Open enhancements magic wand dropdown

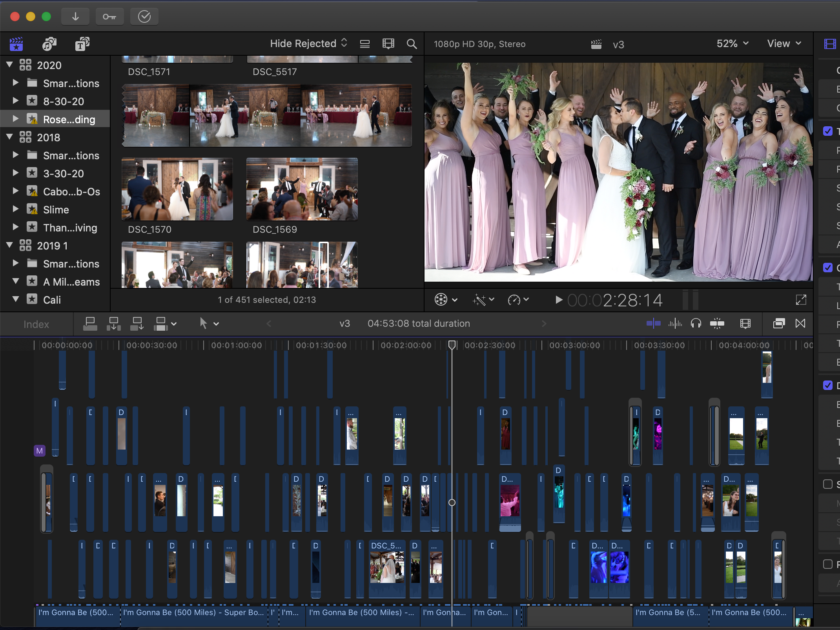click(x=483, y=300)
